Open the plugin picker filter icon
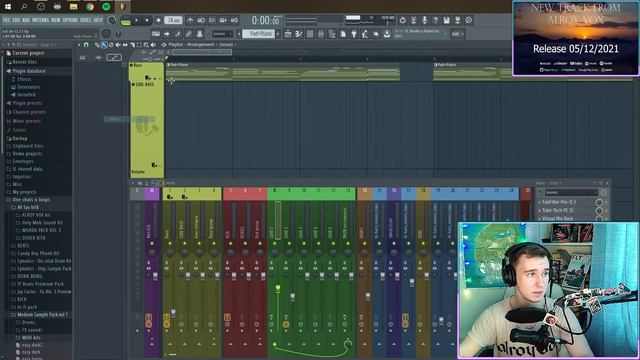This screenshot has height=360, width=640. click(x=354, y=34)
